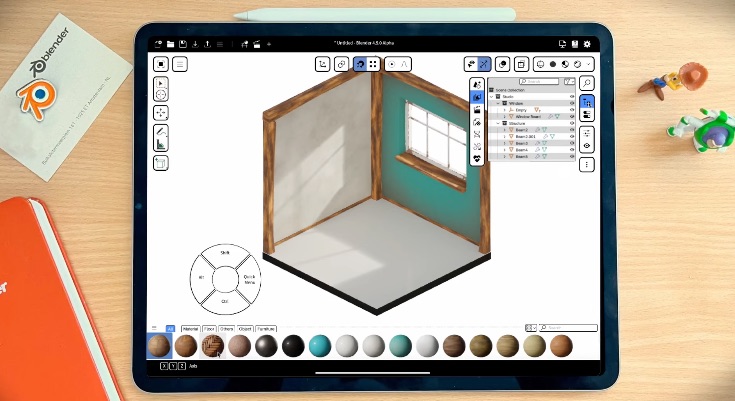735x401 pixels.
Task: Open the viewport menu lines button
Action: (x=180, y=64)
